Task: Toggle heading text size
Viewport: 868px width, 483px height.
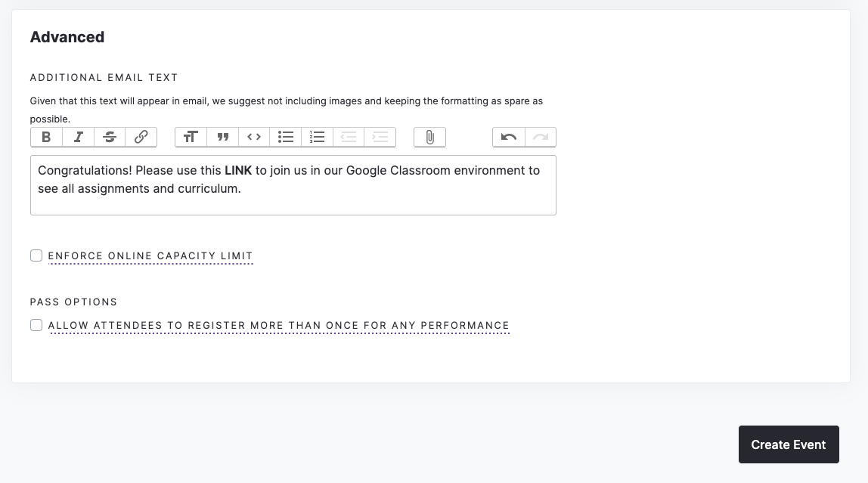Action: pos(191,138)
